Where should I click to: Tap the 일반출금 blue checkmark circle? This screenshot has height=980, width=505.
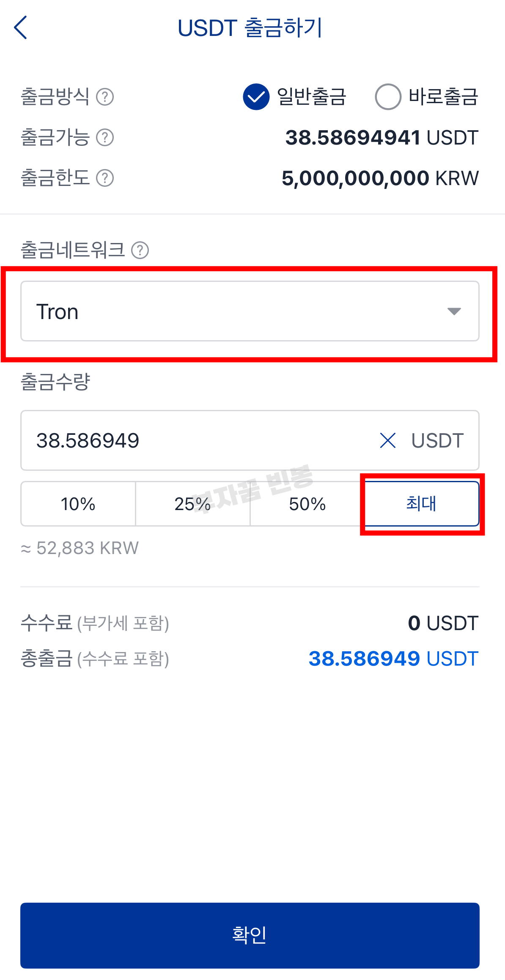pos(256,97)
